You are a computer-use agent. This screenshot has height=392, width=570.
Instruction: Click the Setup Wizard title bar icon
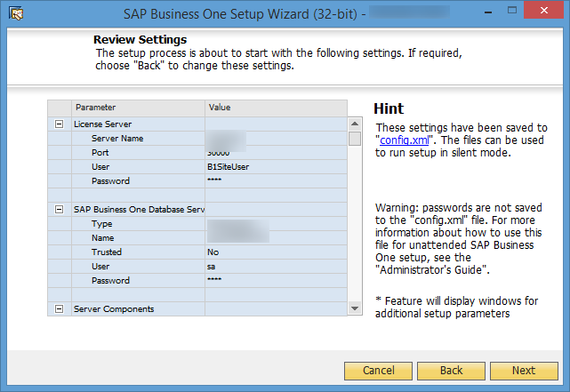(16, 14)
